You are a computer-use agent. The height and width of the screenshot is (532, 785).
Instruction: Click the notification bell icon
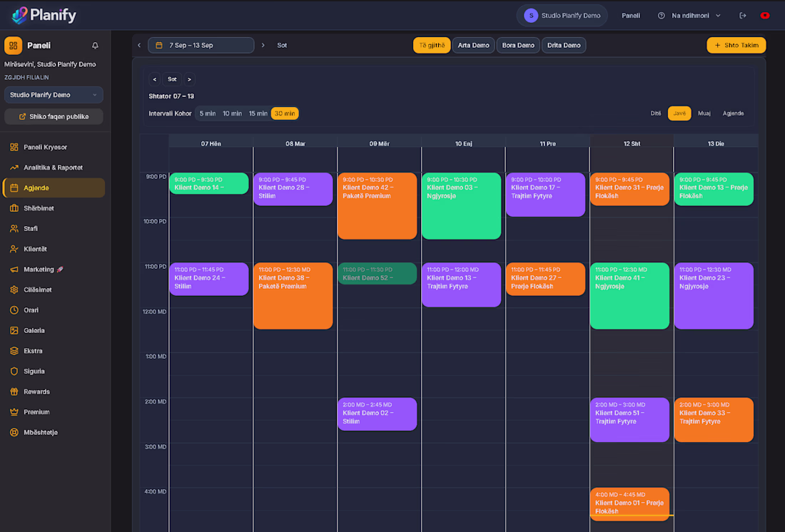tap(95, 46)
